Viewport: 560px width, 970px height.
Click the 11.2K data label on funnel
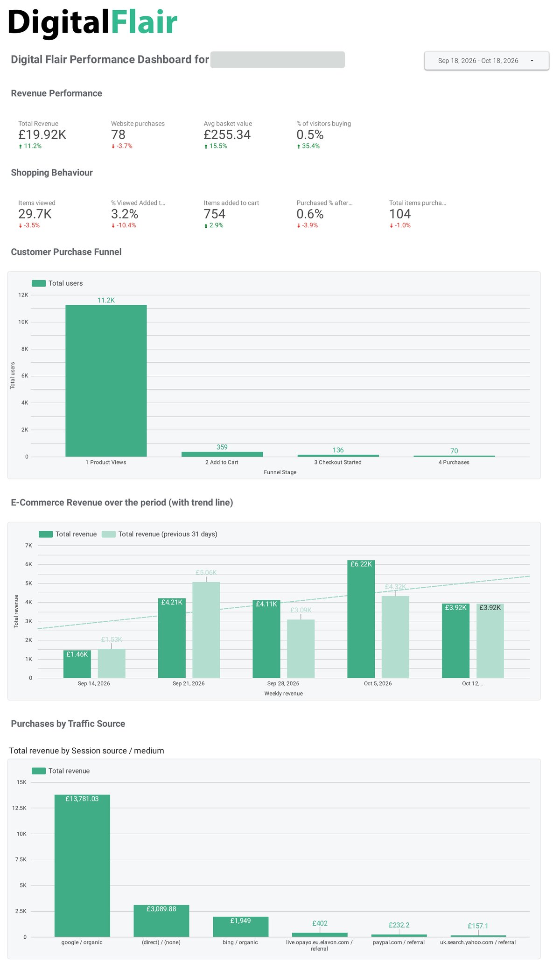106,300
